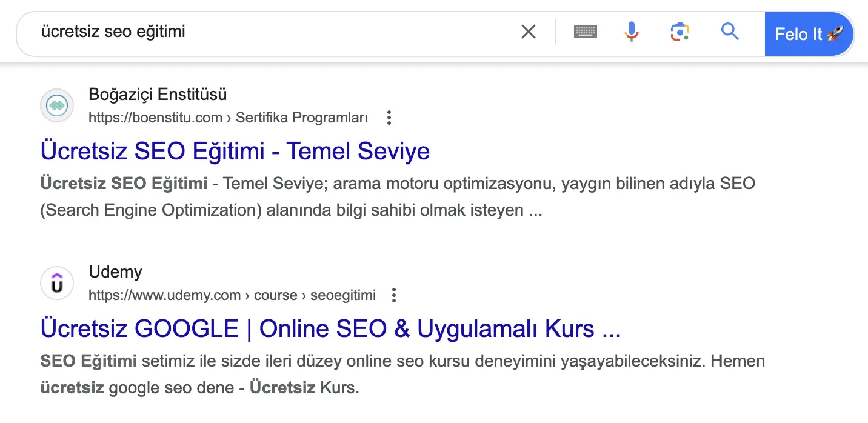This screenshot has width=868, height=423.
Task: Click the Udemy site name
Action: [115, 272]
